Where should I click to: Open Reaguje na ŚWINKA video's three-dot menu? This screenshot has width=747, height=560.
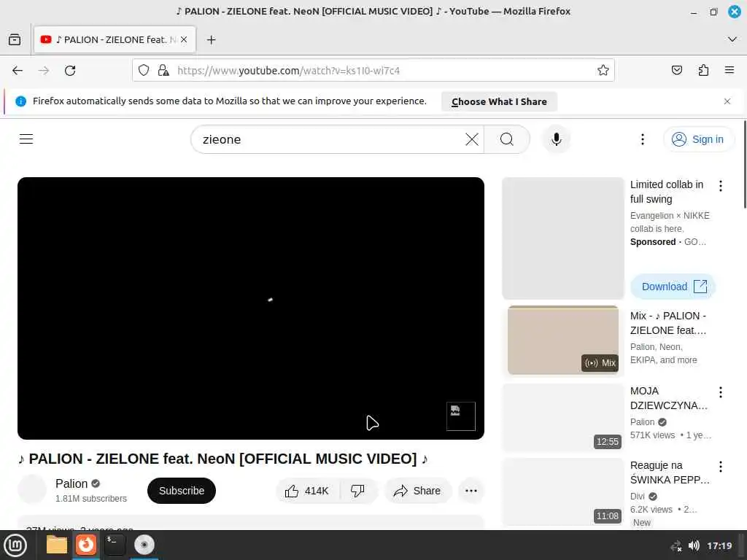click(x=720, y=466)
